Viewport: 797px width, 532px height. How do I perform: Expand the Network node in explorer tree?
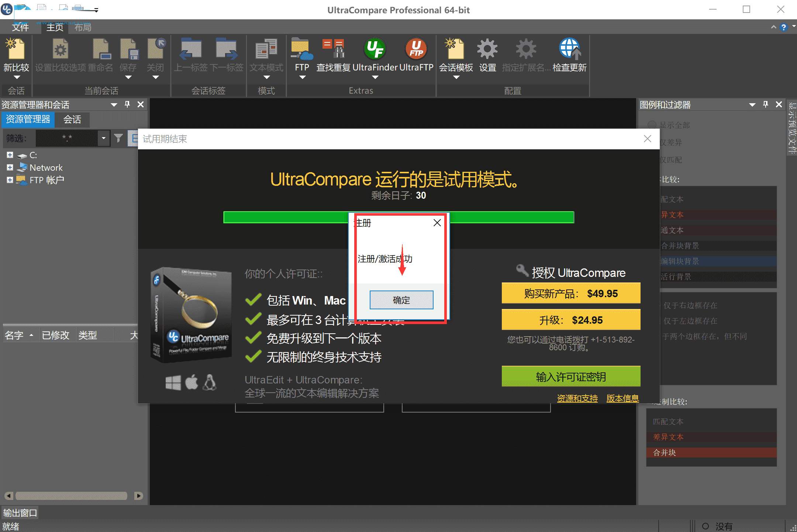[10, 167]
